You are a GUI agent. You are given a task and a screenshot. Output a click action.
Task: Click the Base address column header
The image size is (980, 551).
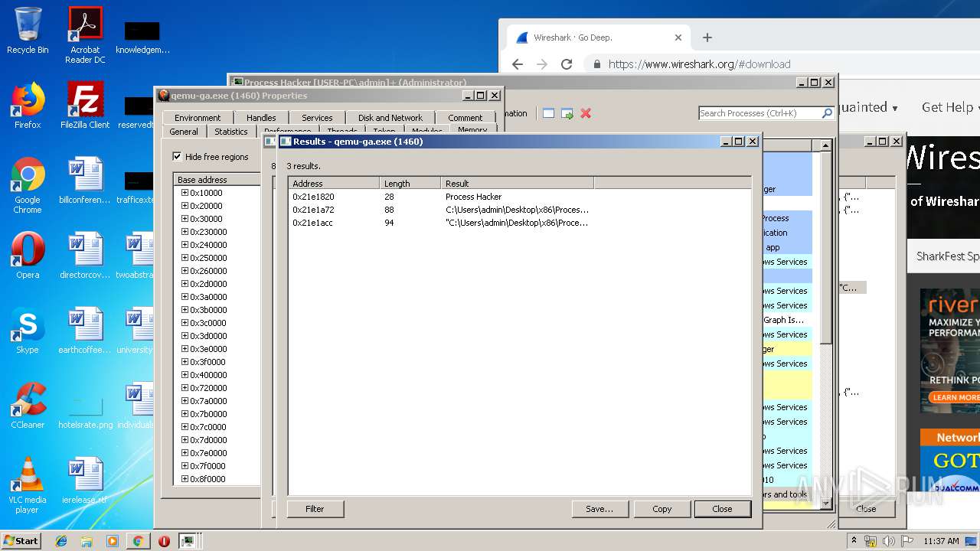click(217, 180)
